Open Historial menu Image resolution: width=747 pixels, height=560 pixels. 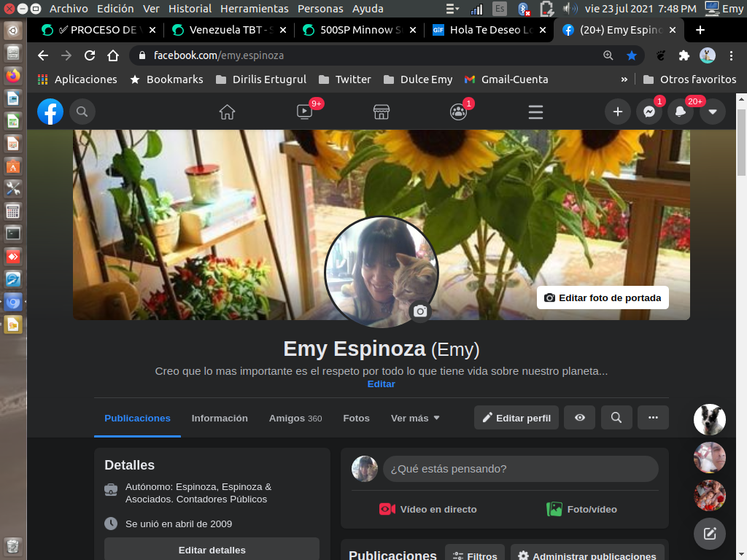click(x=190, y=9)
